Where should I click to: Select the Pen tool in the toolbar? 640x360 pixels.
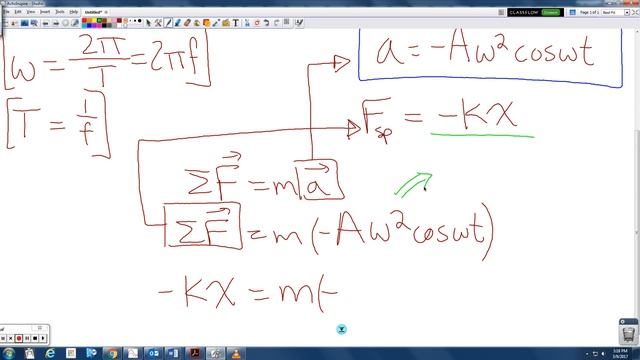168,23
